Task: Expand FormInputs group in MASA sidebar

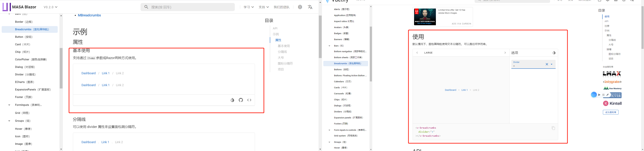Action: click(9, 105)
